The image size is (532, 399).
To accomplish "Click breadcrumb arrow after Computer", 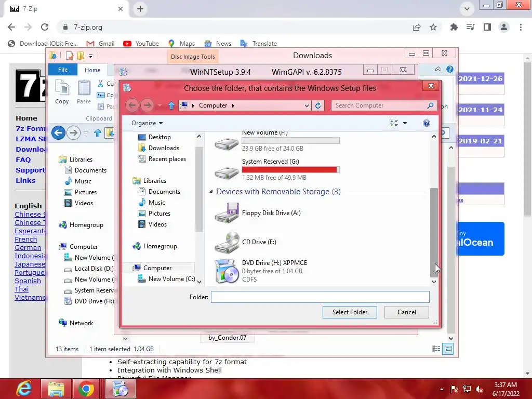I will pos(233,105).
